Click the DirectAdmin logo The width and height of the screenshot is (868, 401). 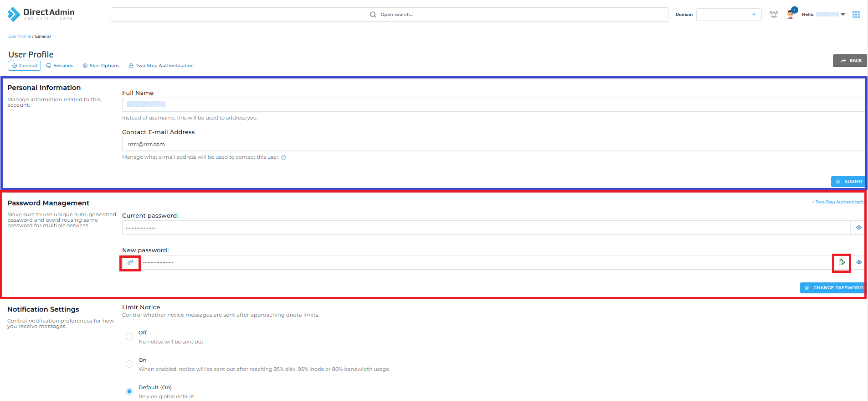tap(41, 14)
